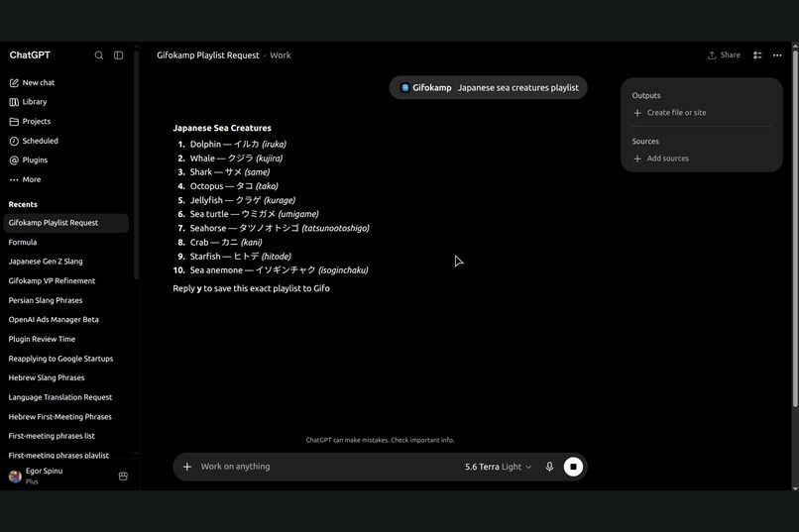Click the main chat vertical scrollbar
This screenshot has width=799, height=532.
pyautogui.click(x=795, y=229)
